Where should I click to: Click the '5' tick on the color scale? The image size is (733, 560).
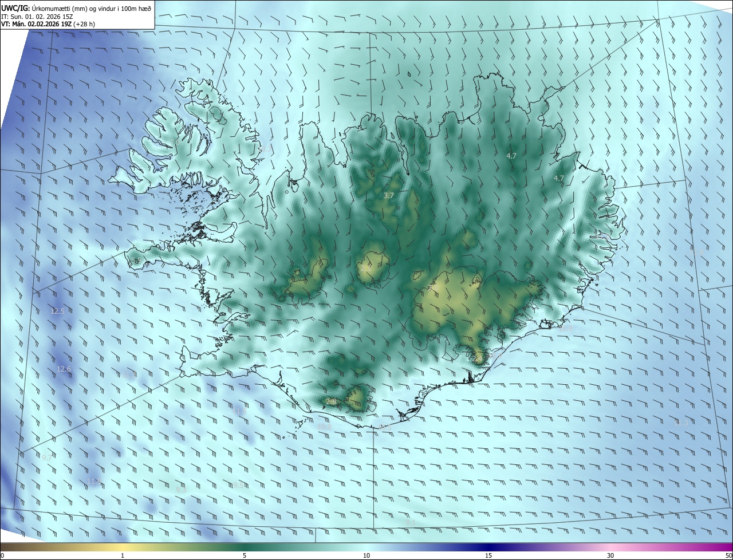(245, 555)
